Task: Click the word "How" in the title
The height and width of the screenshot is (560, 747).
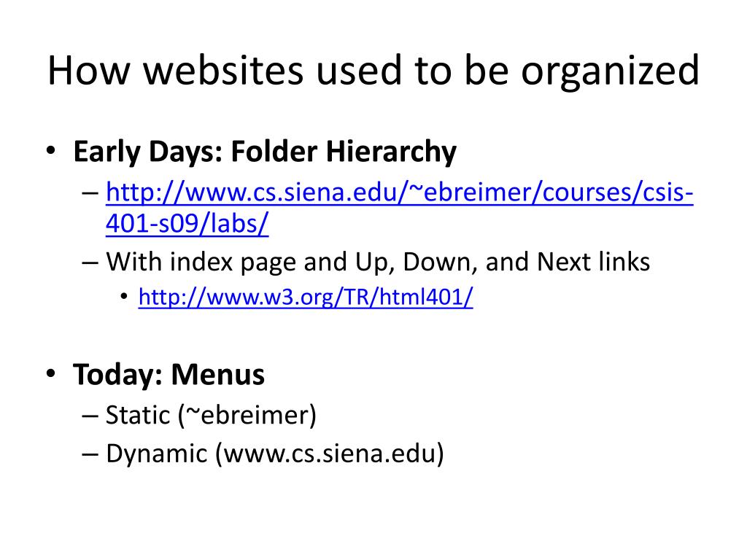Action: pos(88,71)
